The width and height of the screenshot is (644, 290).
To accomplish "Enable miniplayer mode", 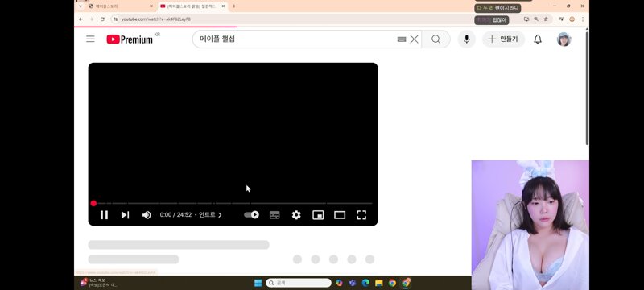I will pyautogui.click(x=318, y=215).
